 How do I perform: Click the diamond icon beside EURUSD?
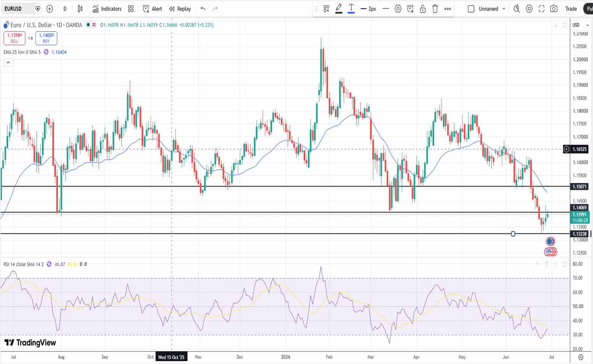(37, 8)
